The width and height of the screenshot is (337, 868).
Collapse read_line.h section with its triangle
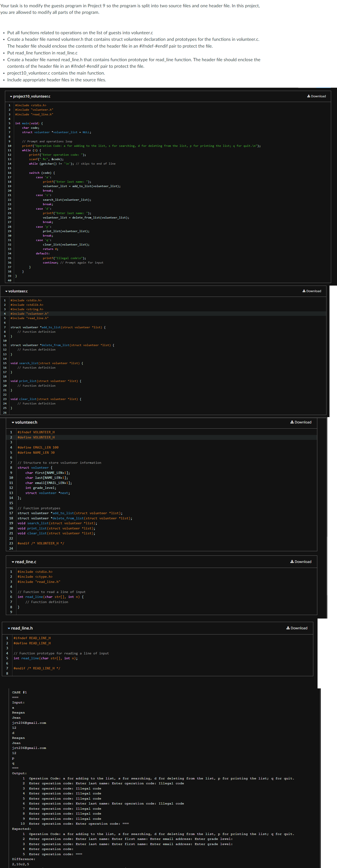9,628
